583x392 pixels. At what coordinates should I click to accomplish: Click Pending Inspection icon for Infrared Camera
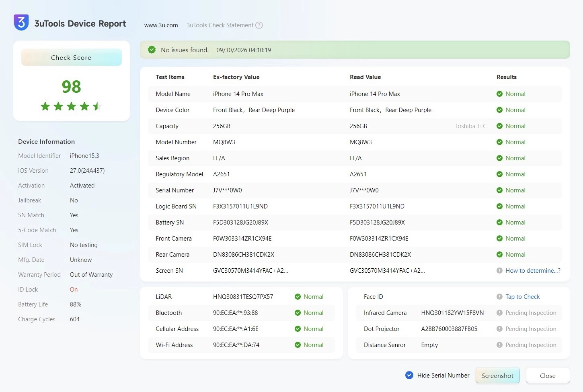(x=499, y=313)
